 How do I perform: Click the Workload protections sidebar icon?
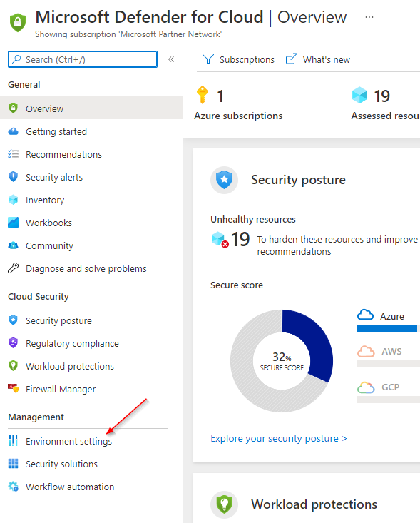point(13,365)
